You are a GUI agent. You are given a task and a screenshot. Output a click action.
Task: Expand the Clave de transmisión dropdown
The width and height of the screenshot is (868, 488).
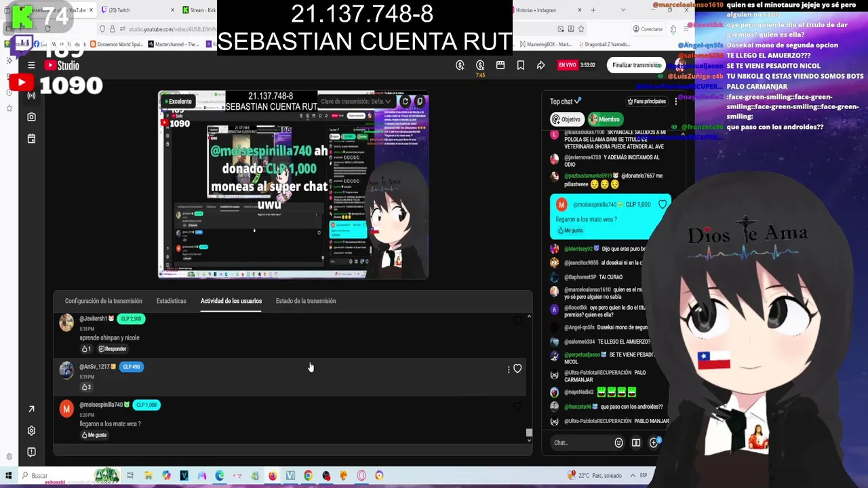click(x=356, y=102)
